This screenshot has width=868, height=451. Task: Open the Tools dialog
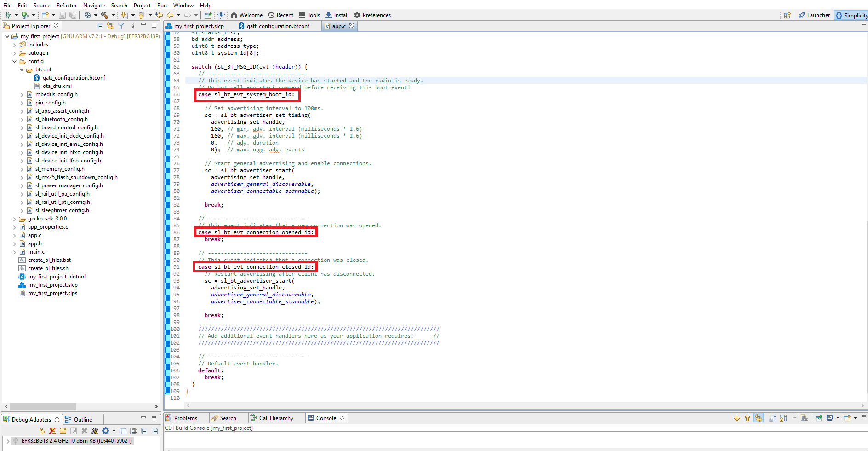[x=309, y=15]
